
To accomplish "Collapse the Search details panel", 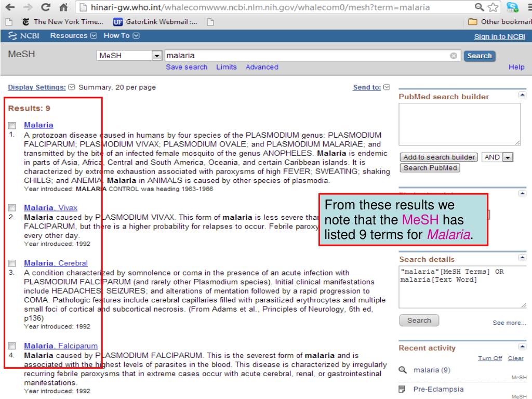I will point(522,258).
